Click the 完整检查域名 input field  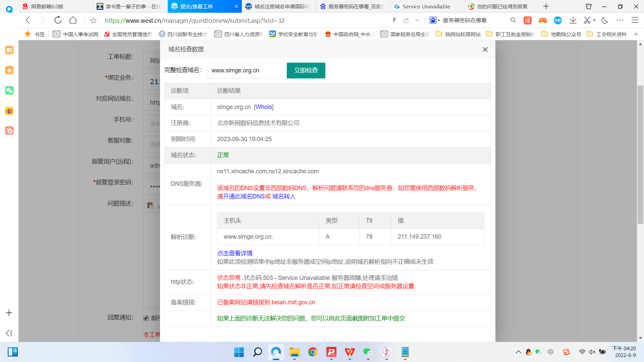246,70
